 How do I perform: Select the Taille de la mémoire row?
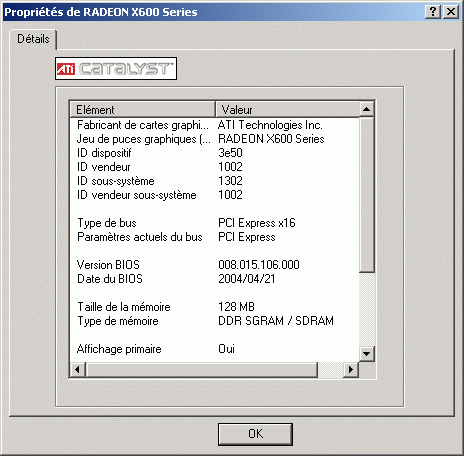point(215,307)
